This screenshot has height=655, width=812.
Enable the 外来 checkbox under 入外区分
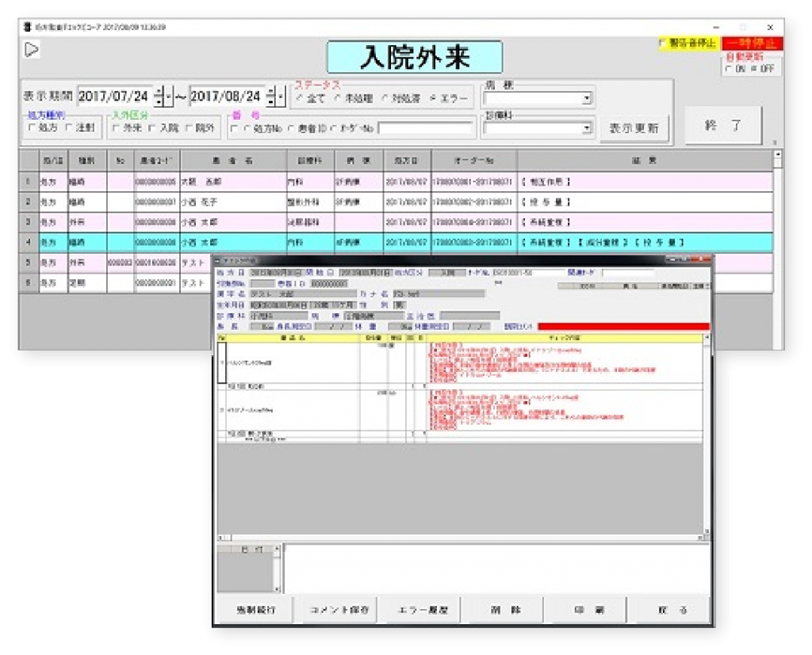[116, 128]
